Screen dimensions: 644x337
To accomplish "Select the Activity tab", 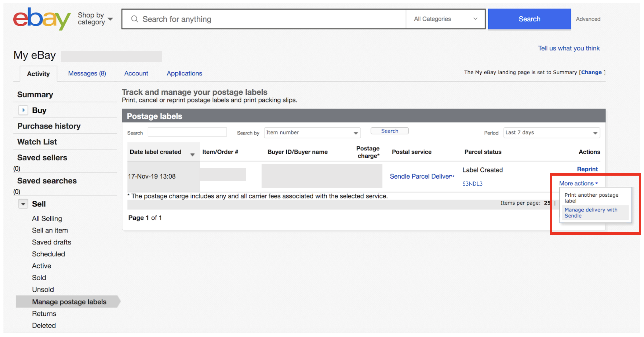I will click(38, 74).
